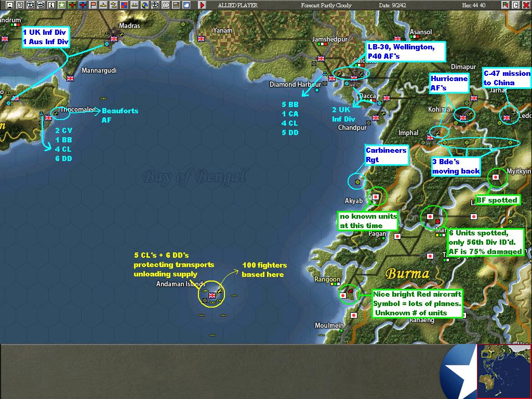Select the Japanese base marker at Mandalay
532x399 pixels.
click(430, 217)
